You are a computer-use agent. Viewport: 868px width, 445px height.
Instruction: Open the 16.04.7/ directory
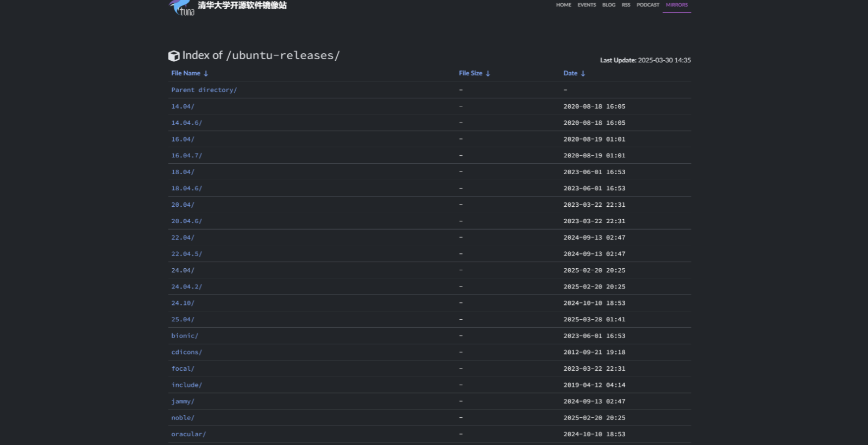(x=187, y=156)
